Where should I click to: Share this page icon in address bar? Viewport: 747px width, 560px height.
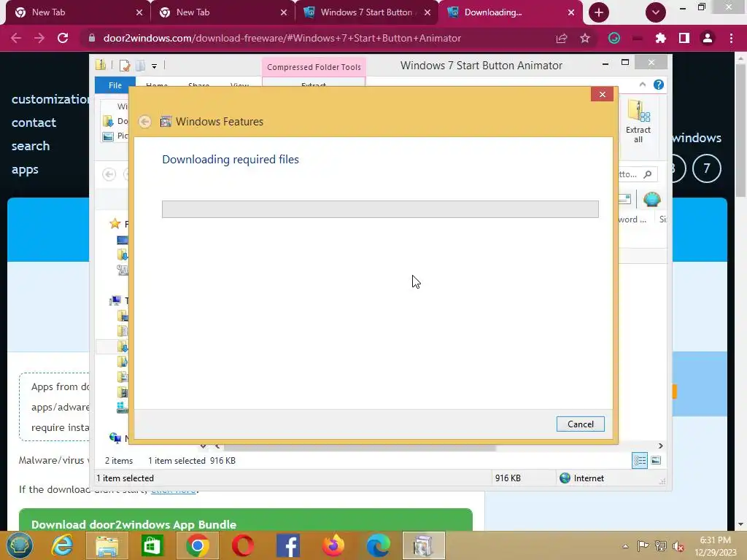562,38
